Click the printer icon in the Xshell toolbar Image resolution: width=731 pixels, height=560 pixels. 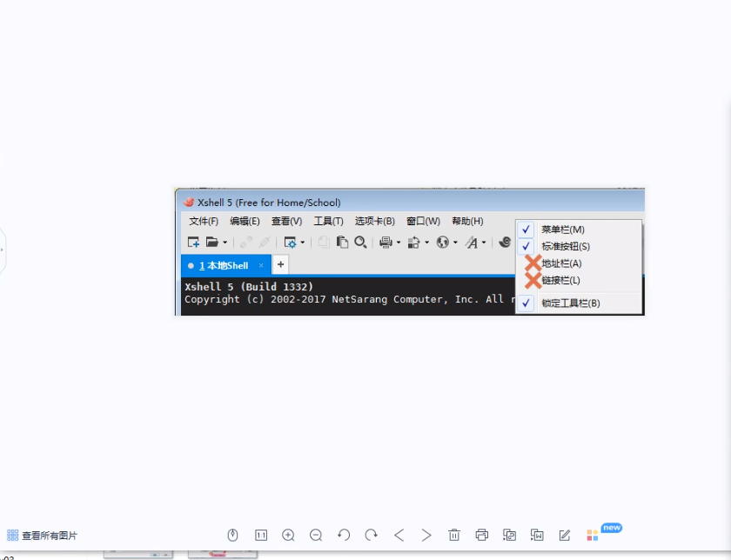pyautogui.click(x=386, y=243)
